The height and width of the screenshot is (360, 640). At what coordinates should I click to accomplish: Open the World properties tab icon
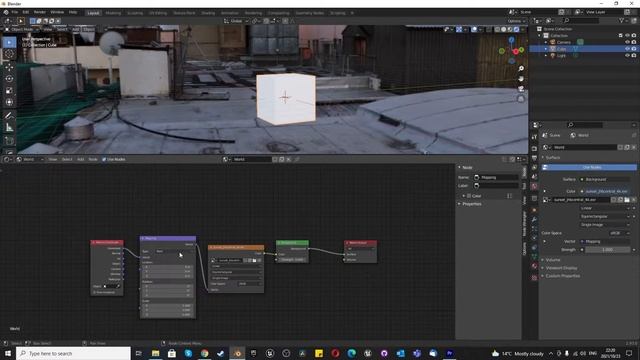coord(534,186)
